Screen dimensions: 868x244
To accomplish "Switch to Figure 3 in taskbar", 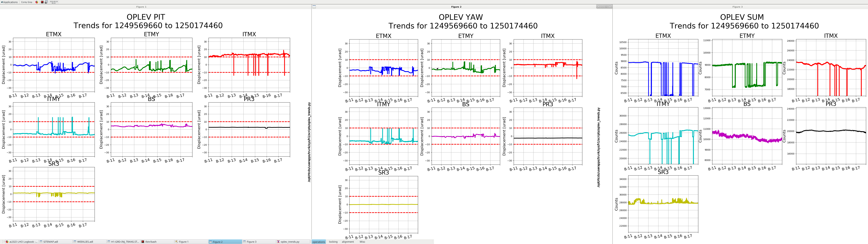I will (259, 242).
